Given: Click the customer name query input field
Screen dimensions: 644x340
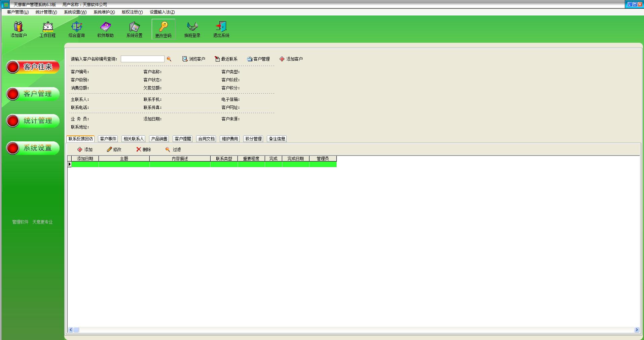Looking at the screenshot, I should click(x=142, y=59).
